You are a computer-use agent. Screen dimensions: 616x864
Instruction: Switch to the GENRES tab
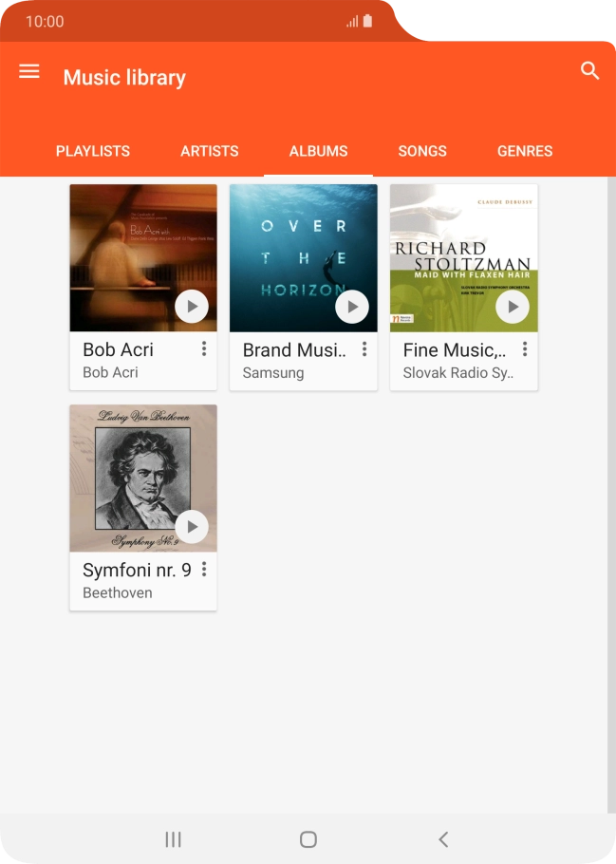524,151
